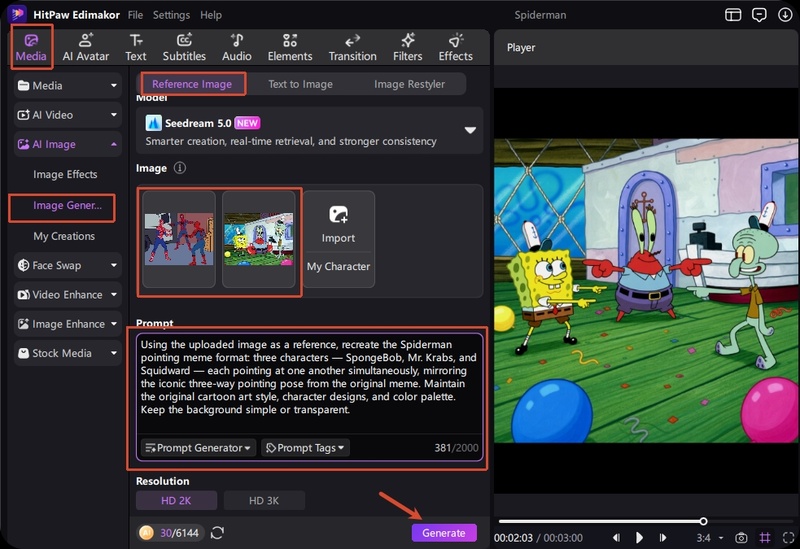Open Image Effects in sidebar

pyautogui.click(x=65, y=174)
